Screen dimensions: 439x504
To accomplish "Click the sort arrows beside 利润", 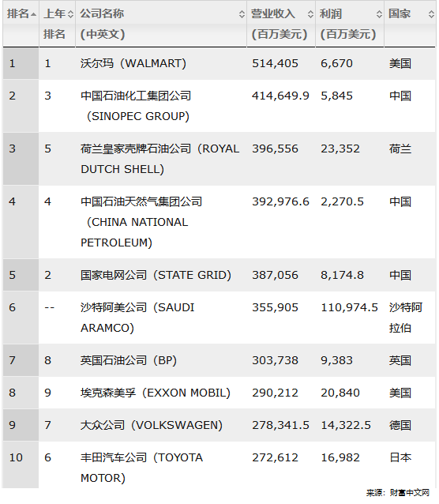I will click(x=379, y=14).
